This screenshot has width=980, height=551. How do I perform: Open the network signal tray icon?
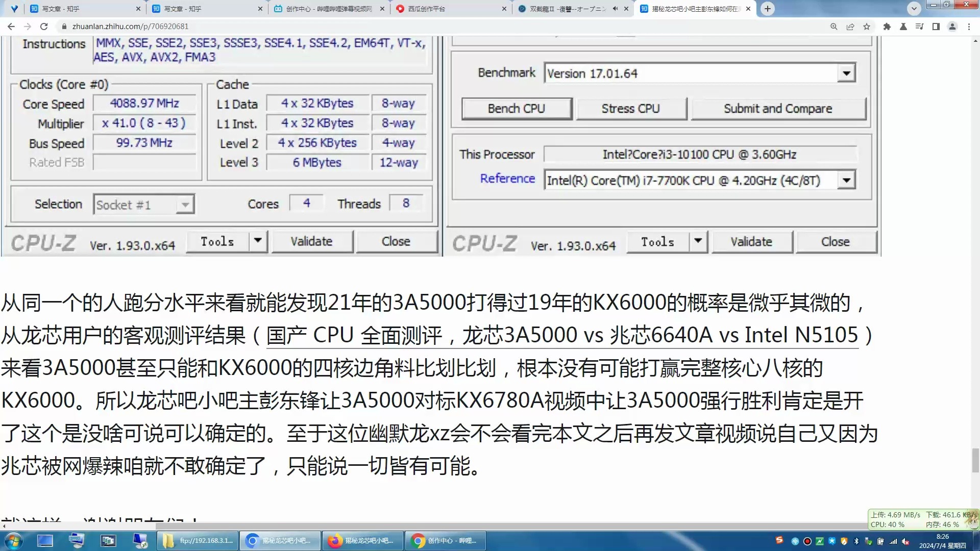coord(893,541)
